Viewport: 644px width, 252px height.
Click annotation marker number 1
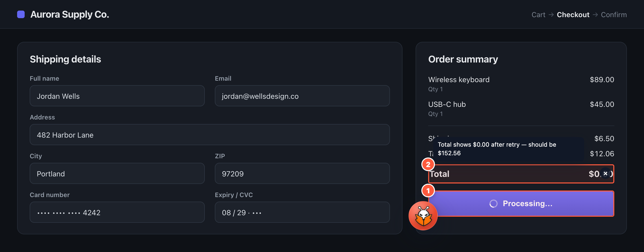[428, 191]
